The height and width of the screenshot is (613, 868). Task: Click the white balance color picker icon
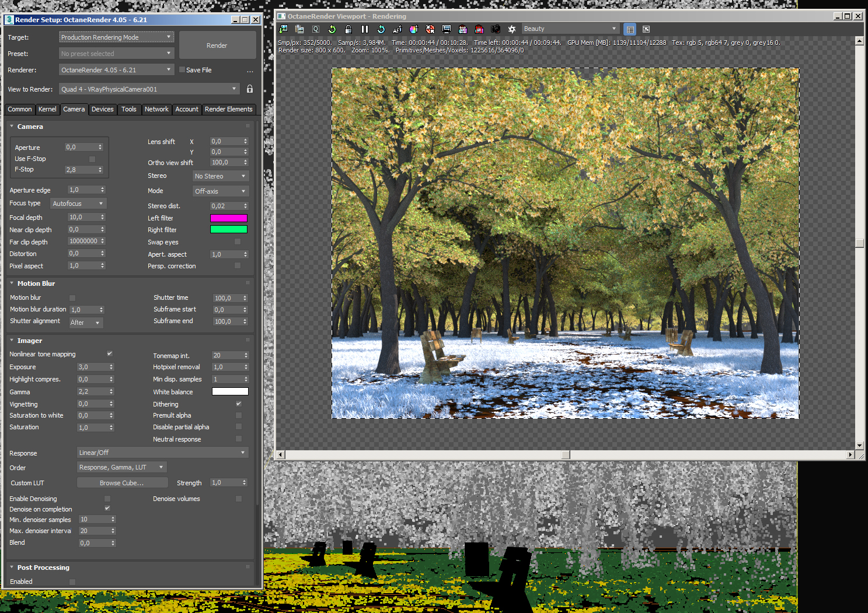[x=414, y=29]
